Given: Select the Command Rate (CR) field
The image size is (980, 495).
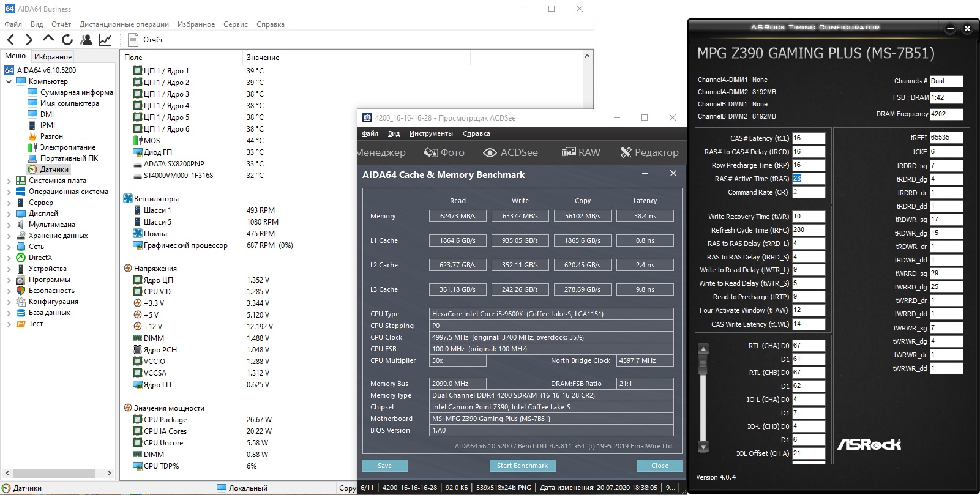Looking at the screenshot, I should 809,192.
